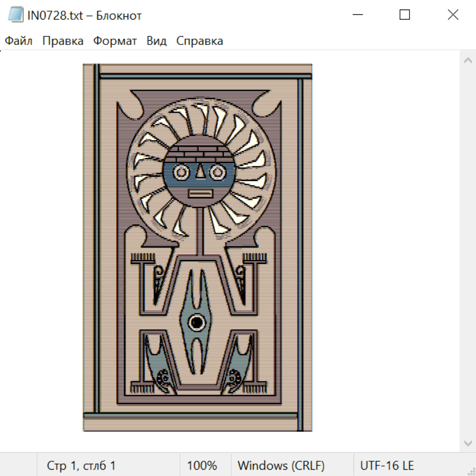Open the Справка menu
This screenshot has width=476, height=476.
click(x=199, y=41)
